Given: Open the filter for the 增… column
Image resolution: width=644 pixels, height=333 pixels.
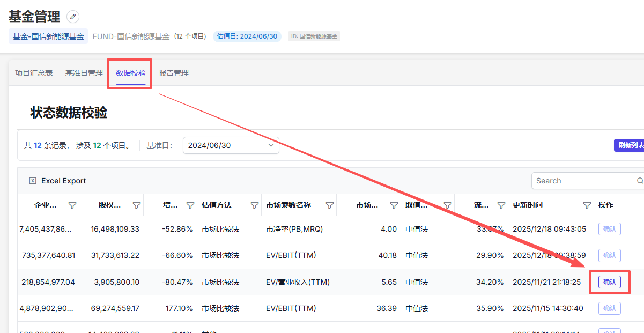Looking at the screenshot, I should point(190,205).
